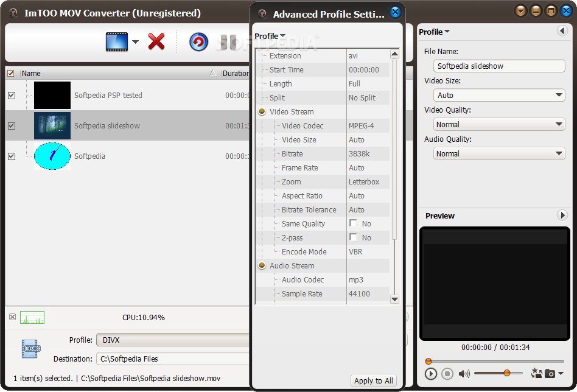Toggle the Same Quality checkbox
This screenshot has height=392, width=577.
pos(353,223)
